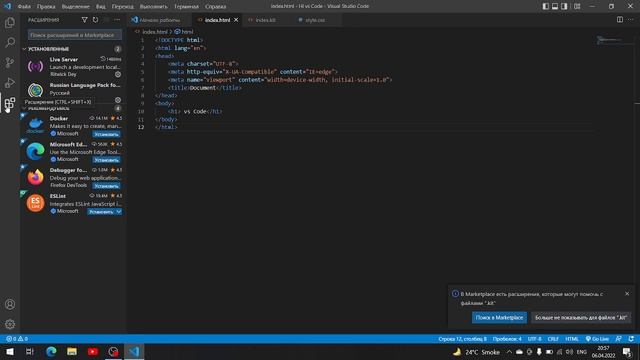
Task: Switch to the index.kit tab
Action: (265, 20)
